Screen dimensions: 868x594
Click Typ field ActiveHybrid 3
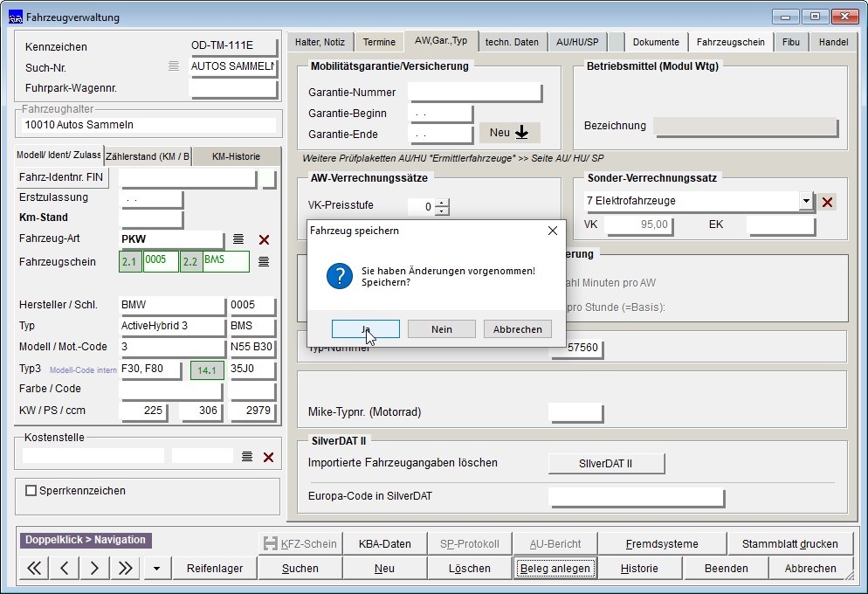coord(172,326)
